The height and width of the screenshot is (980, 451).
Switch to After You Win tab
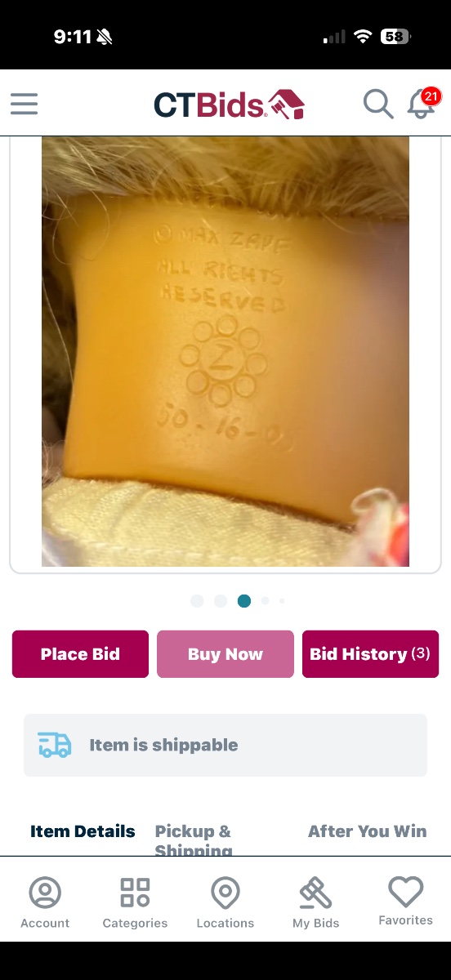[x=367, y=831]
